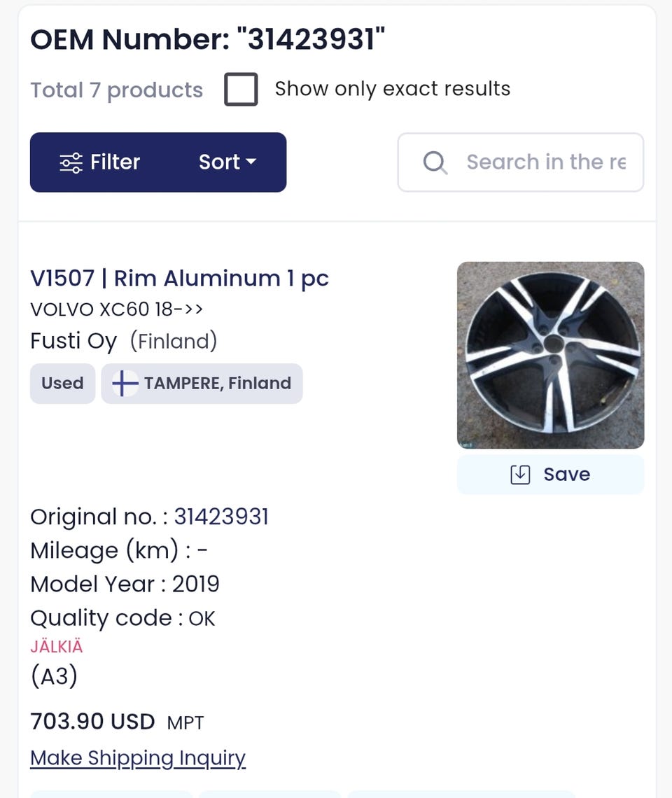The image size is (672, 798).
Task: Select the Used condition tag
Action: click(62, 384)
